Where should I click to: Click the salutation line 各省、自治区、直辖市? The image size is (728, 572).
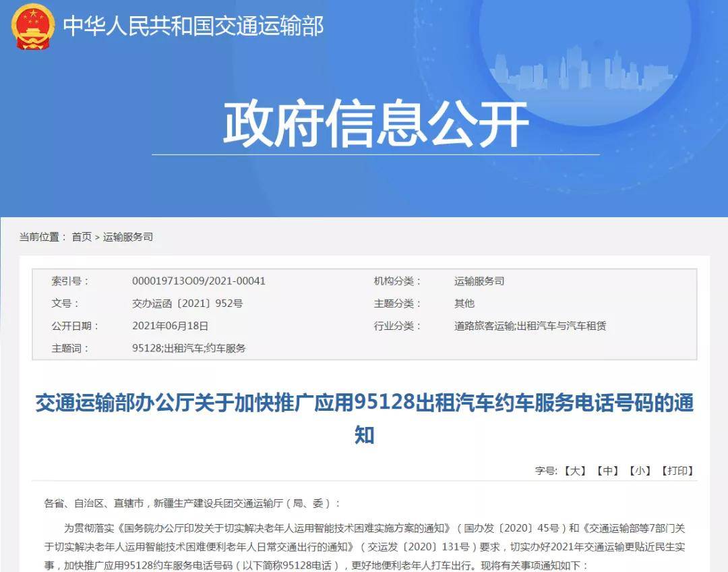pyautogui.click(x=192, y=503)
